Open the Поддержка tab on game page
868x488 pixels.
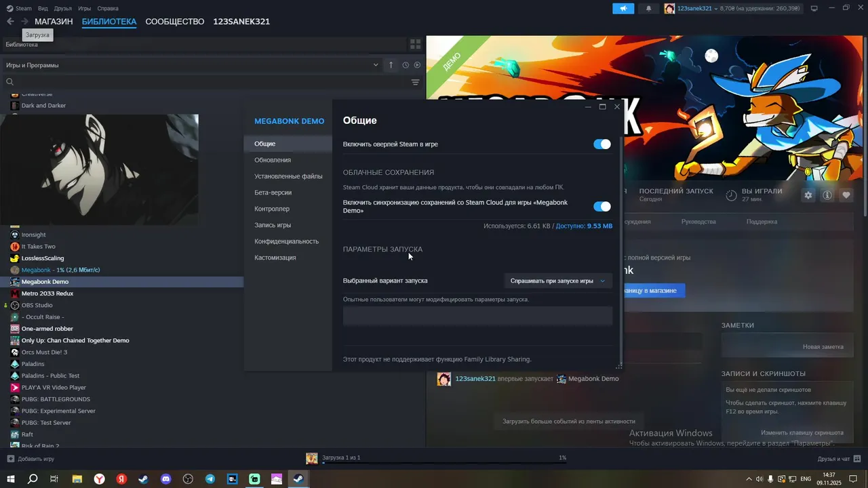click(762, 222)
